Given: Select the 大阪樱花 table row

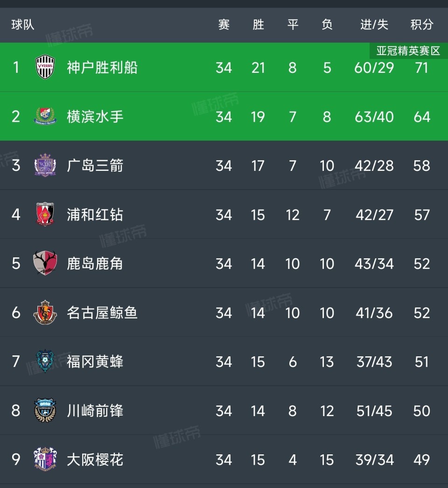Looking at the screenshot, I should (x=224, y=460).
